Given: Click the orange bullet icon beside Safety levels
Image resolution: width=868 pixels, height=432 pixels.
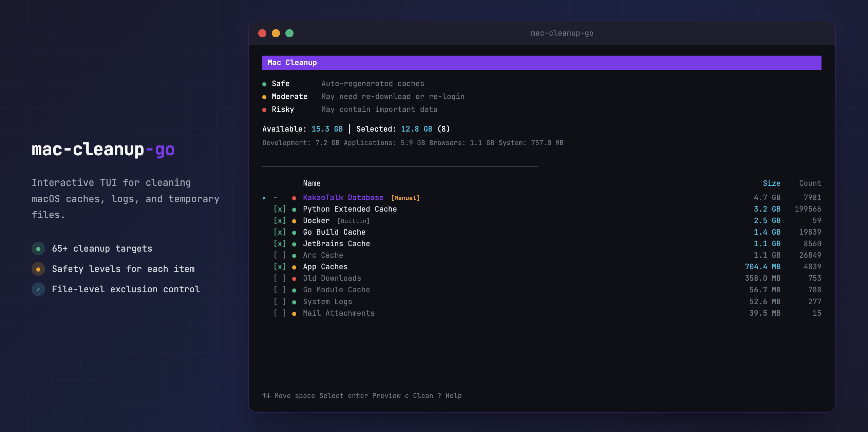Looking at the screenshot, I should click(38, 269).
